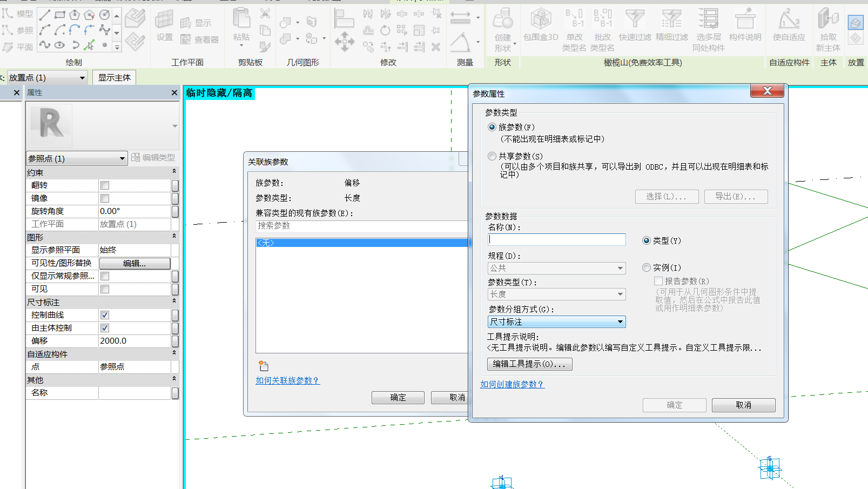Select the 精细过滤 fine filter tool
This screenshot has height=489, width=868.
671,19
